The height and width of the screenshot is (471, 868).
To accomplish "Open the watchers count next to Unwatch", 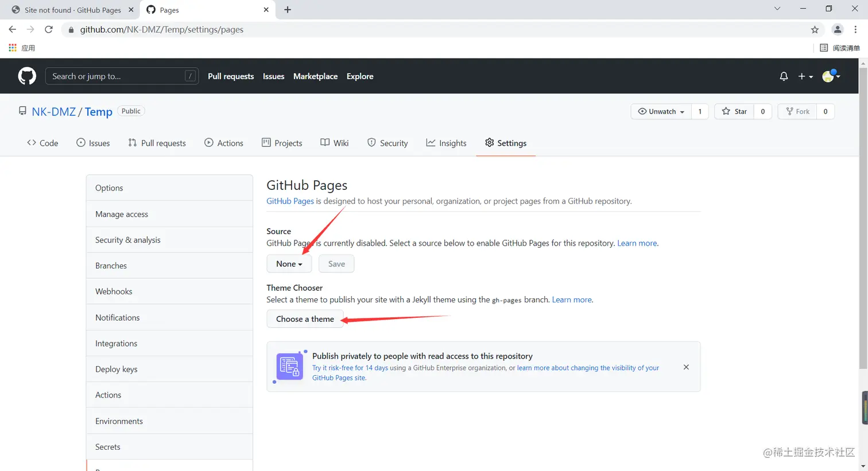I will pos(700,111).
